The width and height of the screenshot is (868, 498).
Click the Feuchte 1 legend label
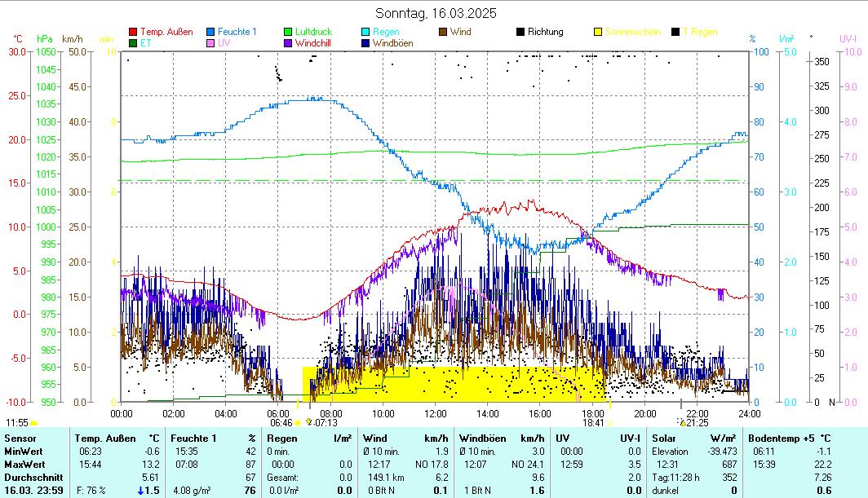tap(237, 32)
